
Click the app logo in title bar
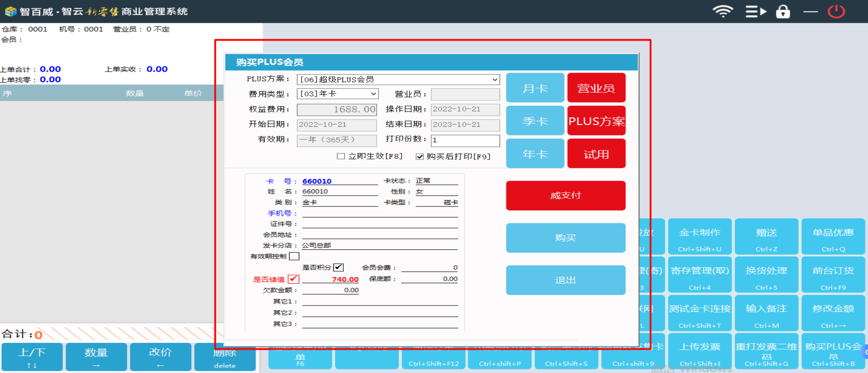point(10,11)
